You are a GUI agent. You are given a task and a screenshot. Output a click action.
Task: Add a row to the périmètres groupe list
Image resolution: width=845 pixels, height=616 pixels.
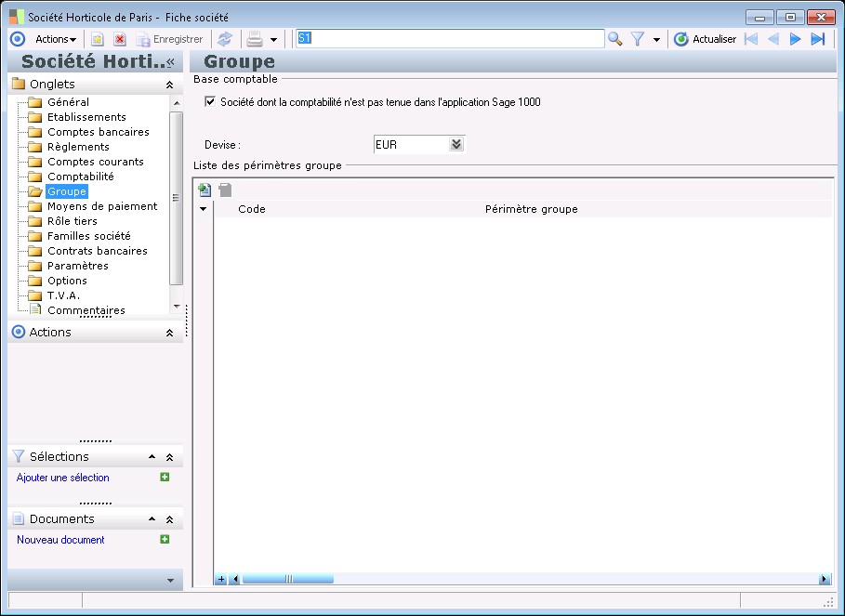pyautogui.click(x=205, y=190)
